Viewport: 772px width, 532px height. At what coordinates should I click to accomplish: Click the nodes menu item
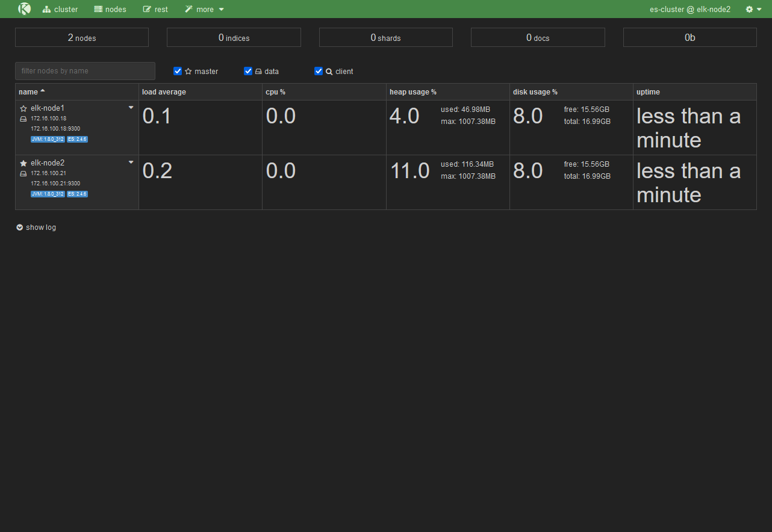110,9
